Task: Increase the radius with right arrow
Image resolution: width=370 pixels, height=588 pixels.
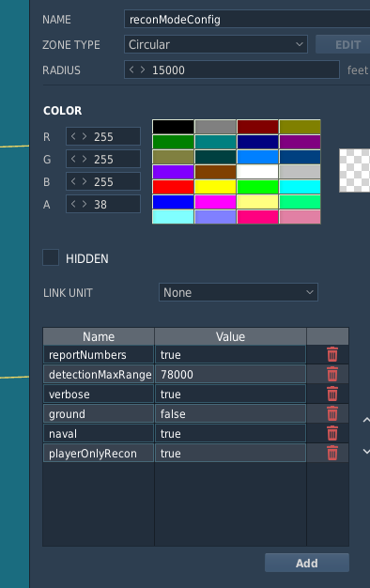Action: point(143,70)
